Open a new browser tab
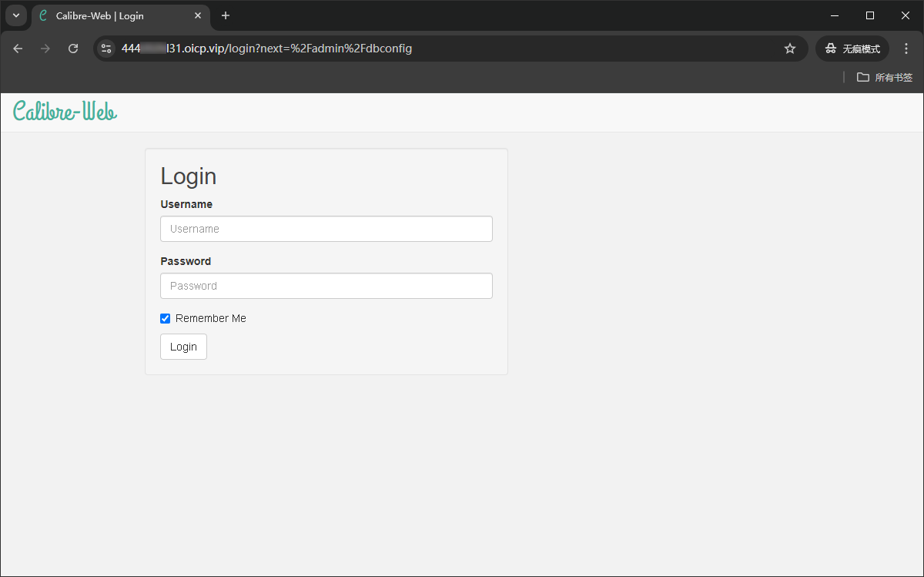Image resolution: width=924 pixels, height=577 pixels. point(226,15)
